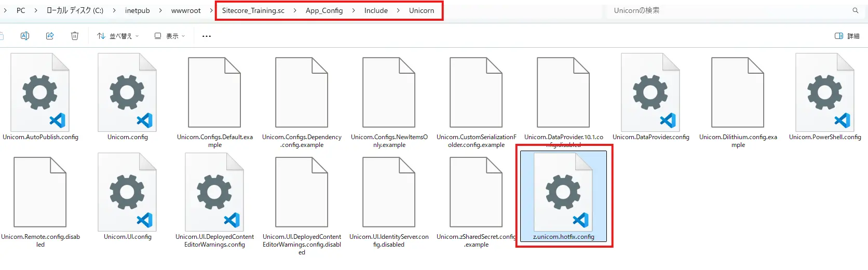Viewport: 868px width, 270px height.
Task: Select the Unicorn.DataProvider.config file icon
Action: (x=650, y=93)
